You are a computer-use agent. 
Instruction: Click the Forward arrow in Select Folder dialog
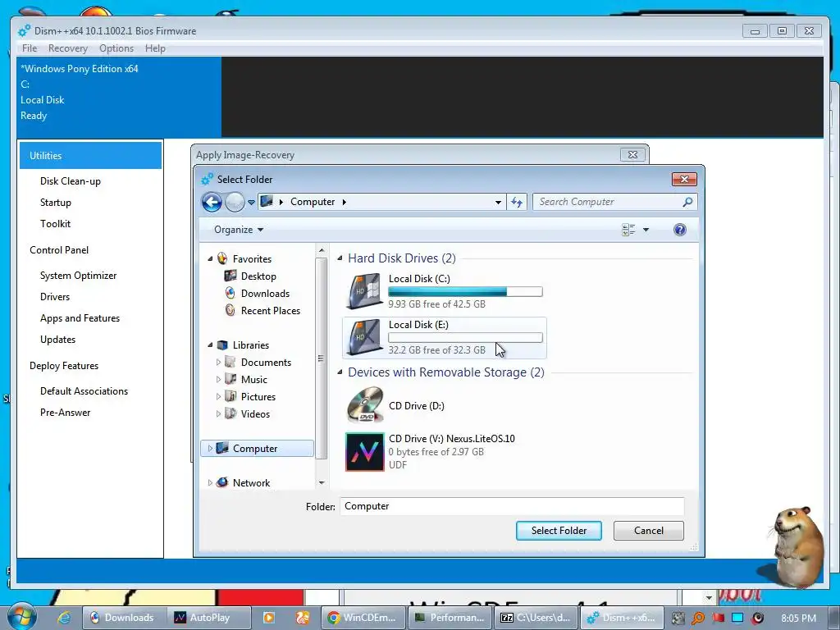235,202
